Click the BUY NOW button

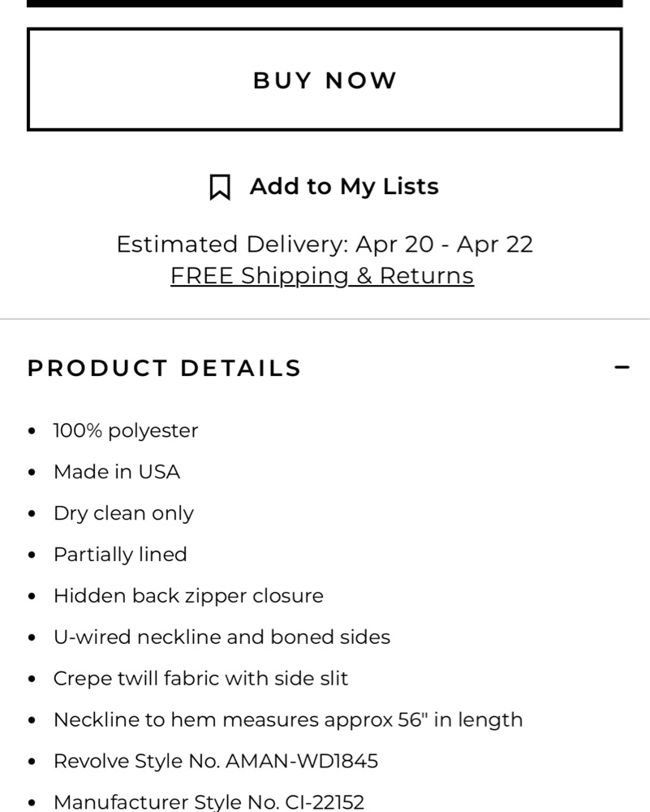tap(325, 80)
